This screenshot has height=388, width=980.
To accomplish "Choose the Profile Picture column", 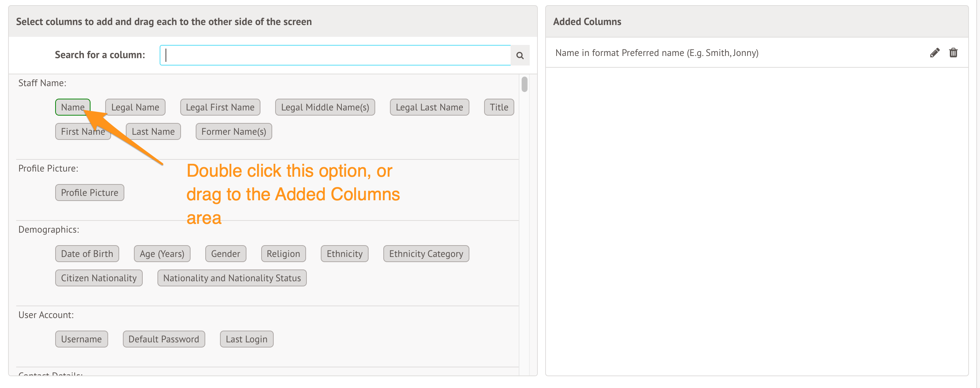I will pos(89,193).
